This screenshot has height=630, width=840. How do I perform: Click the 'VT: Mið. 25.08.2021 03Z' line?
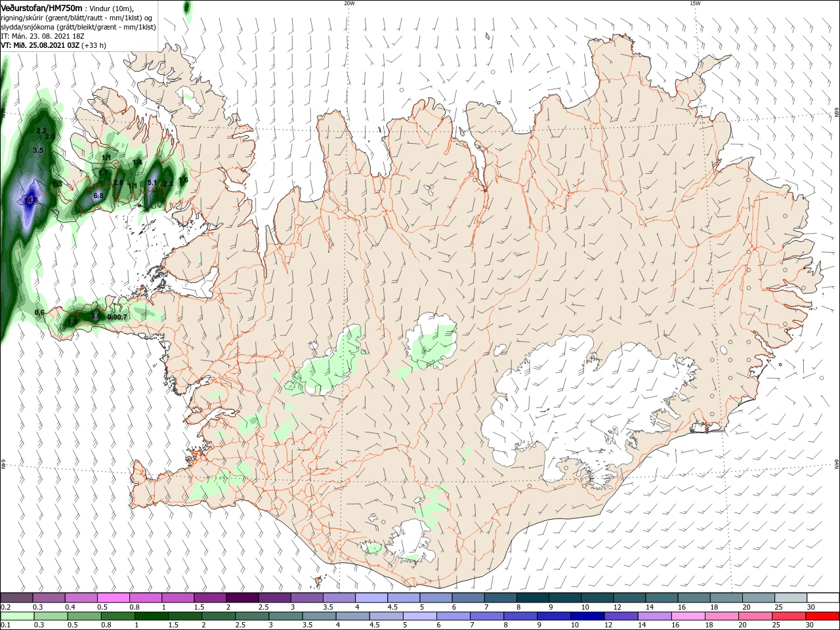[41, 45]
